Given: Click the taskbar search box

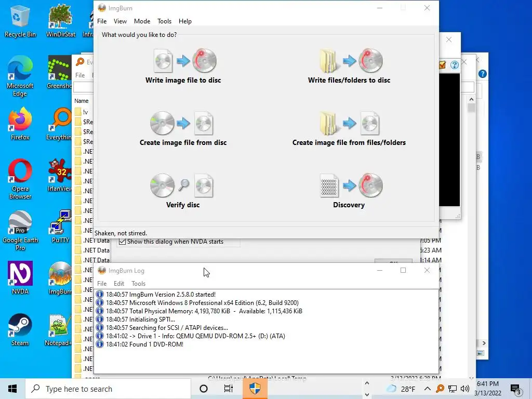Looking at the screenshot, I should point(108,389).
